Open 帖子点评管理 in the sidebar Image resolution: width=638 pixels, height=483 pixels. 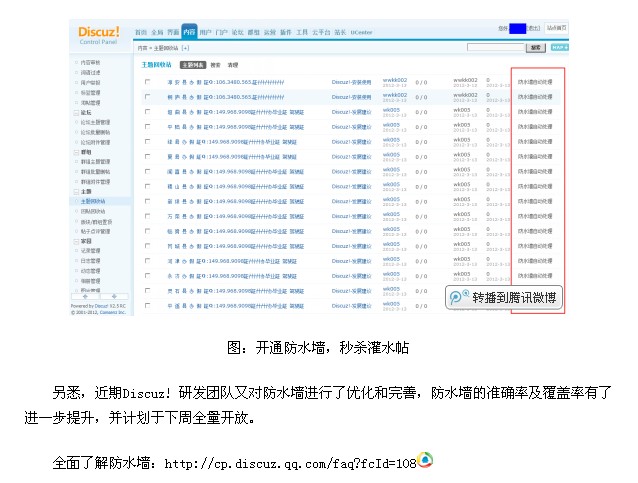pos(95,232)
